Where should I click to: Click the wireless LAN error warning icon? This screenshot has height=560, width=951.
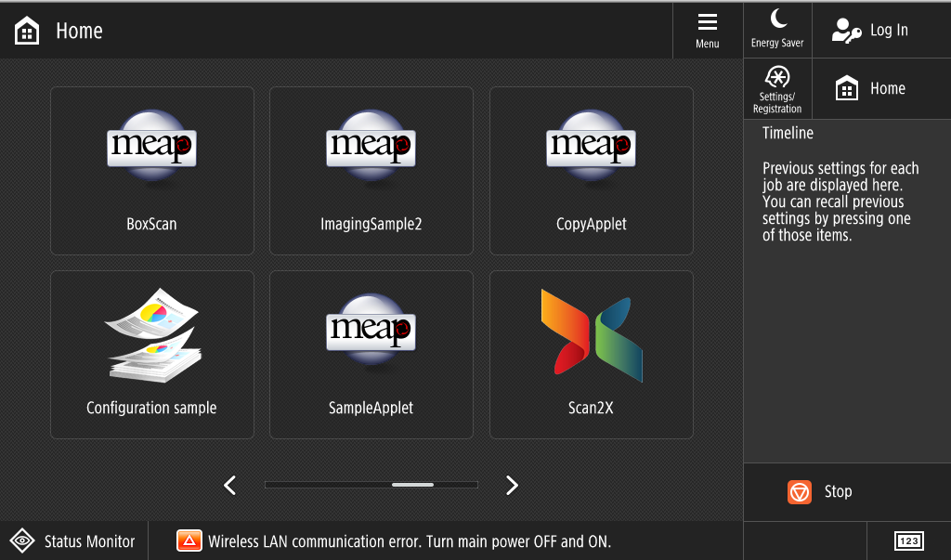coord(189,541)
